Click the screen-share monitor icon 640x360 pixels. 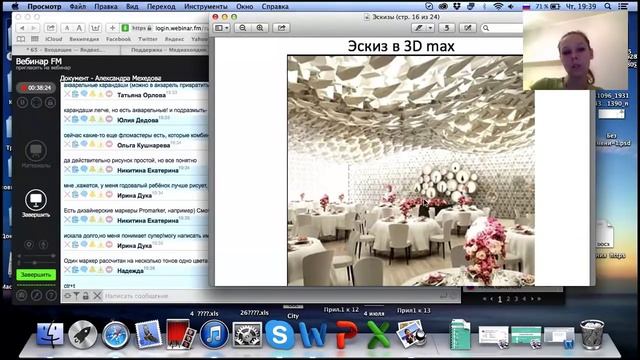[x=36, y=200]
